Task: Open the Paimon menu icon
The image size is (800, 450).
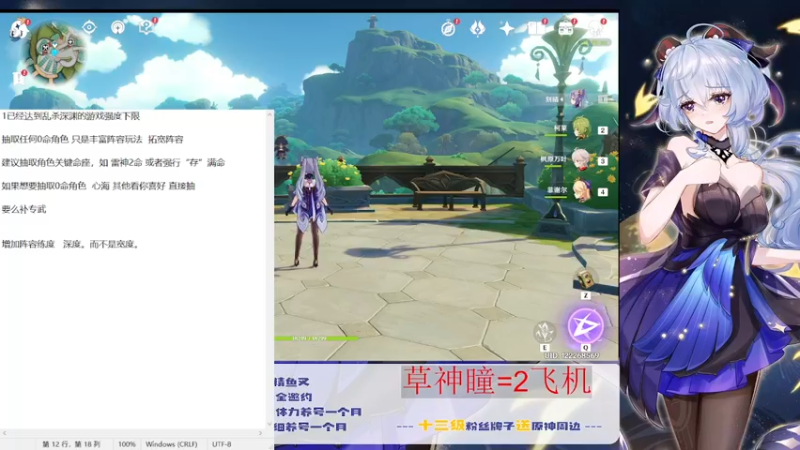Action: pyautogui.click(x=19, y=29)
